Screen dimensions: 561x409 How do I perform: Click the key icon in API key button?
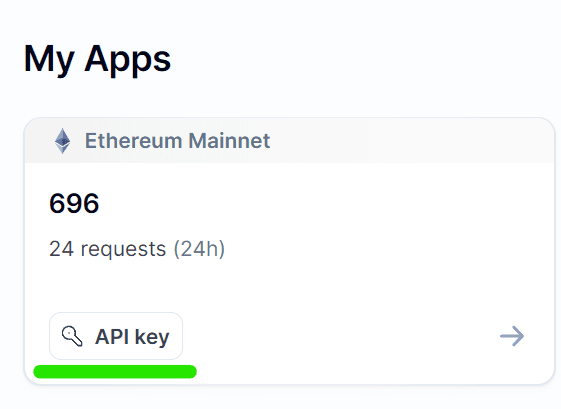(72, 336)
